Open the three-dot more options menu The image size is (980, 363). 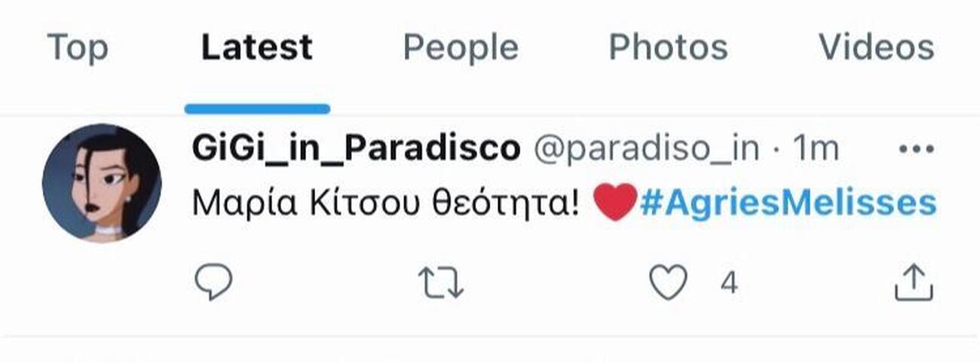[x=917, y=149]
